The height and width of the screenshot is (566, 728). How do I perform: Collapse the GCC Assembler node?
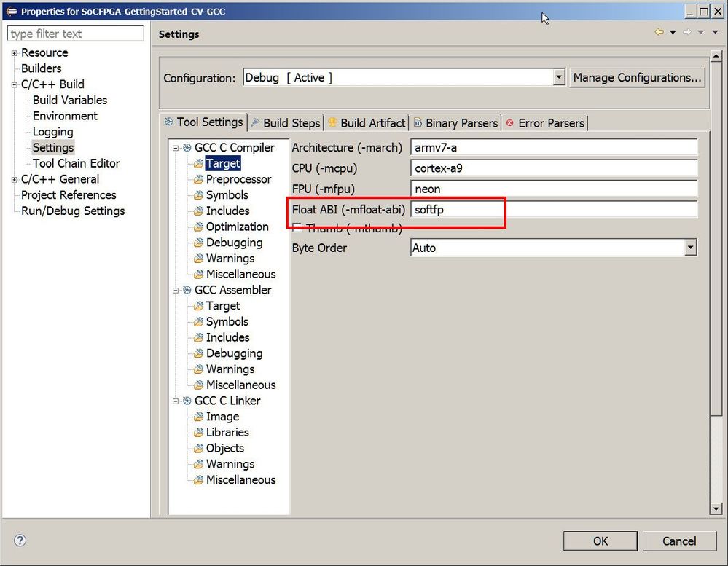point(176,291)
